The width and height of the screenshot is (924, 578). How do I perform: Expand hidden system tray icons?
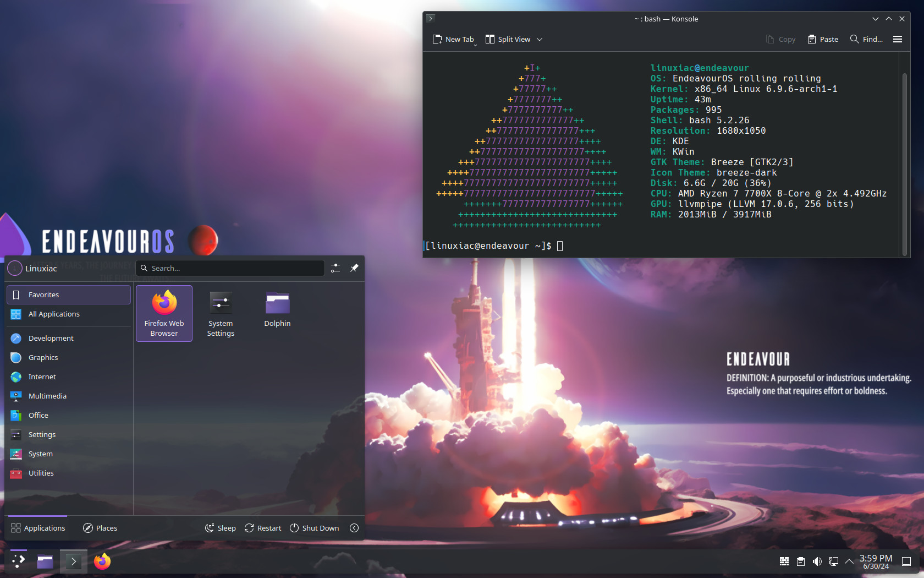pyautogui.click(x=849, y=561)
